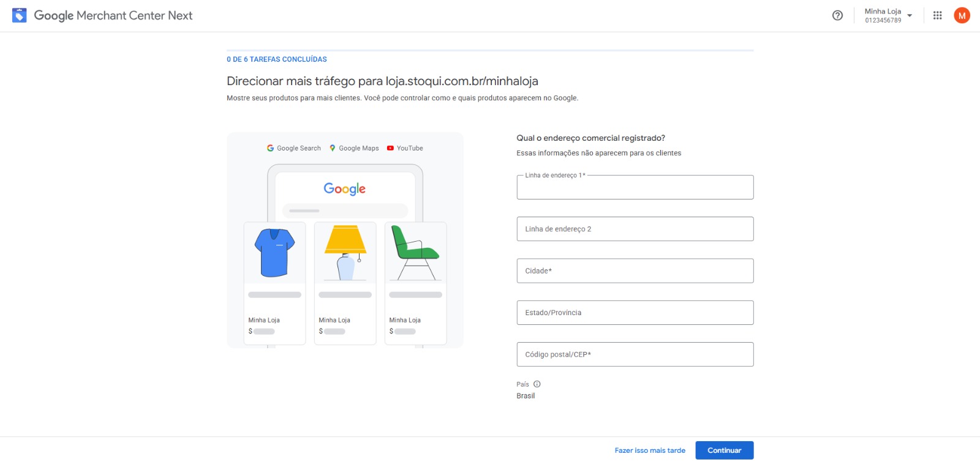Click the tasks completed progress bar

point(490,50)
